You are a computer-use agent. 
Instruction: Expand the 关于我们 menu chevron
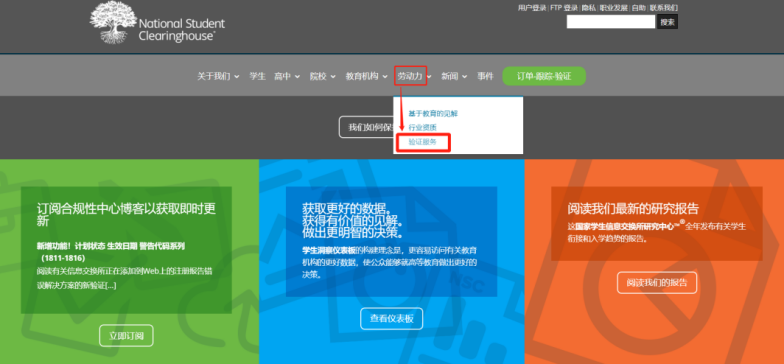236,76
